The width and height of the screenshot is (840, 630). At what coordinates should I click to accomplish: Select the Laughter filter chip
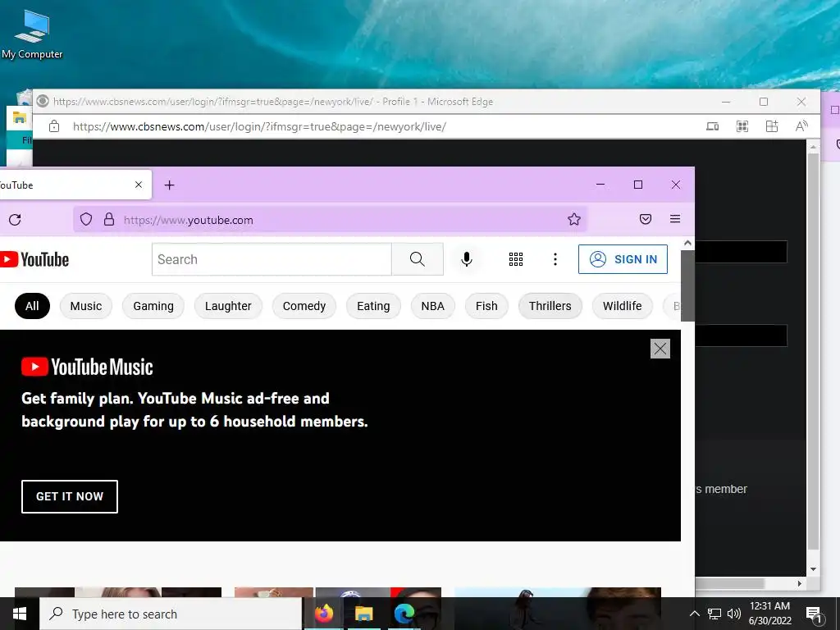(228, 306)
